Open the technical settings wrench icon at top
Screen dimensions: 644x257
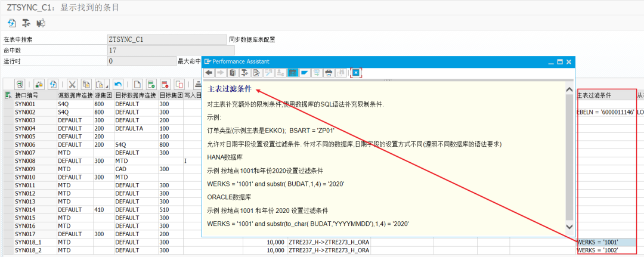pos(26,23)
